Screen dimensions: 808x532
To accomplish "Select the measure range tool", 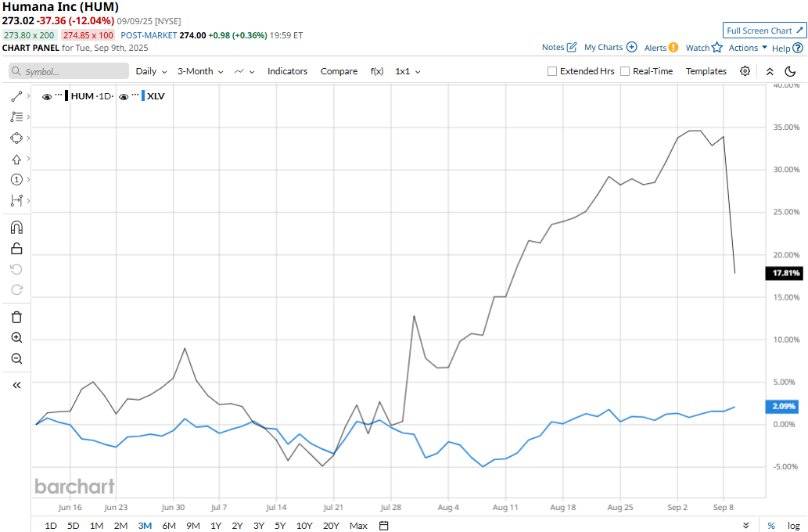I will pos(16,200).
